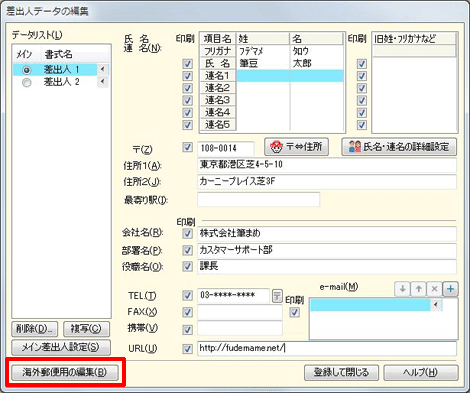Viewport: 470px width, 393px height.
Task: Click the 太郎 given name cell
Action: 317,64
